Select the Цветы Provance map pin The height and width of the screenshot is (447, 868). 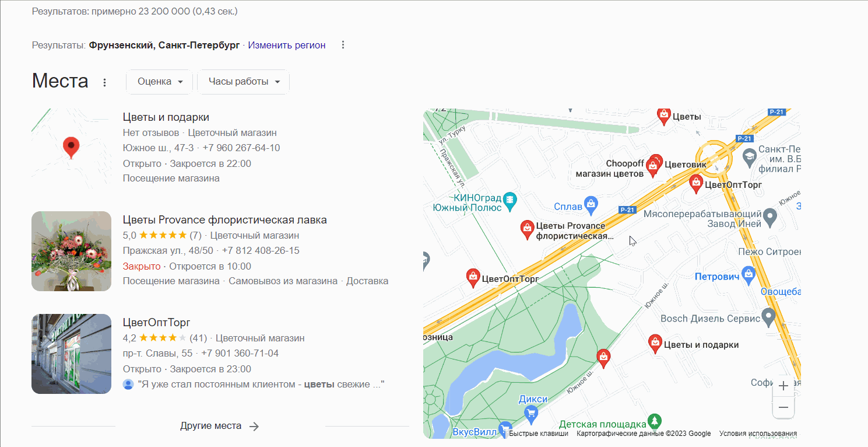527,230
